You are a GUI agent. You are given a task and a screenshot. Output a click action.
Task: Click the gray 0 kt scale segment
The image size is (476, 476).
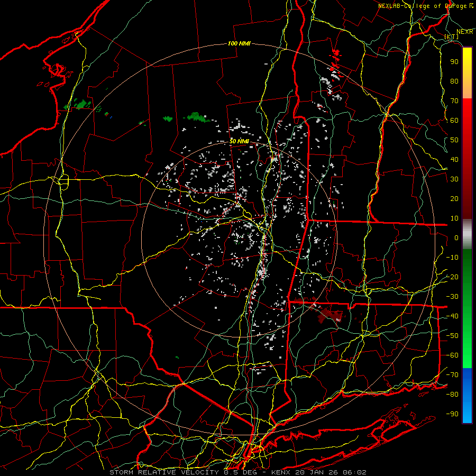click(467, 234)
